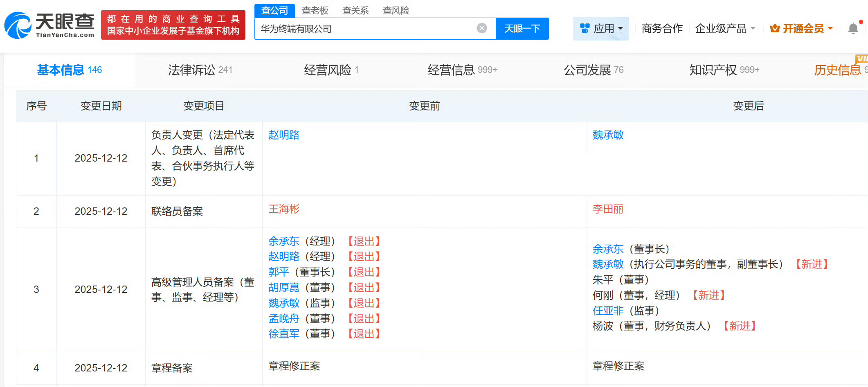The height and width of the screenshot is (387, 868).
Task: Open 赵明路 profile link
Action: coord(283,135)
